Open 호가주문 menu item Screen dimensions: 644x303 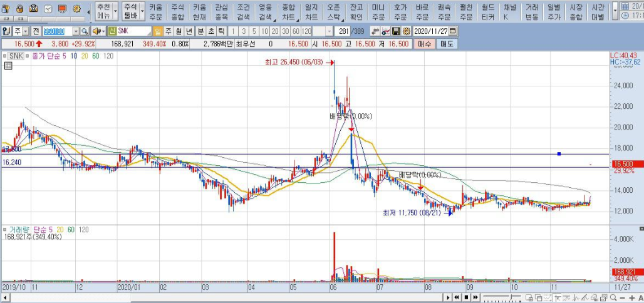[x=400, y=12]
